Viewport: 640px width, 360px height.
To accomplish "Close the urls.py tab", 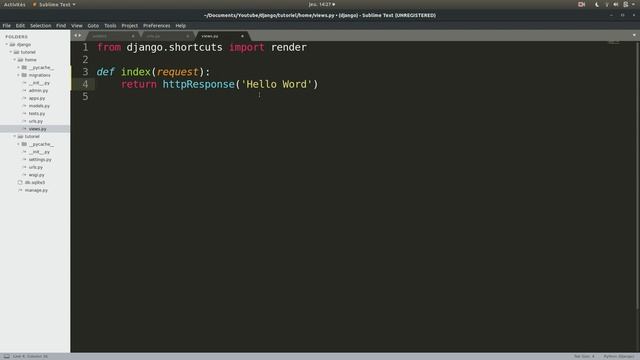I will pyautogui.click(x=187, y=36).
